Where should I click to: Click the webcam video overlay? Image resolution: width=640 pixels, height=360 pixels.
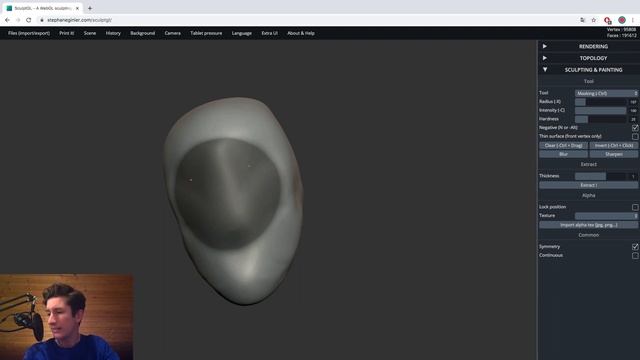pos(66,317)
